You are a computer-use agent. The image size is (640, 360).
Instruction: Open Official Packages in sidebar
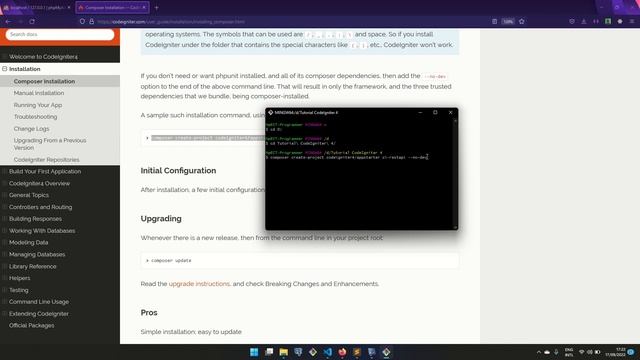(x=31, y=325)
